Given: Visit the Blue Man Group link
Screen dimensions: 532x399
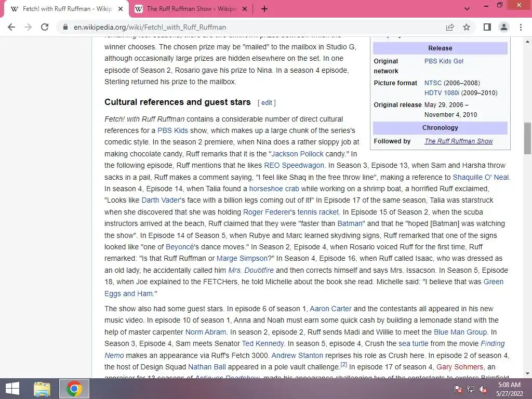Looking at the screenshot, I should click(460, 332).
